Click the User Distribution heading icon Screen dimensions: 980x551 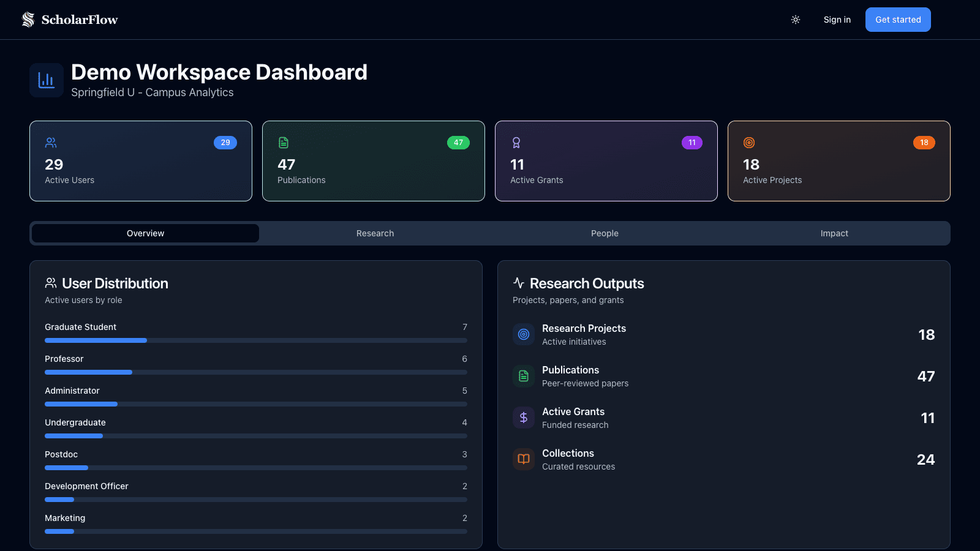51,283
